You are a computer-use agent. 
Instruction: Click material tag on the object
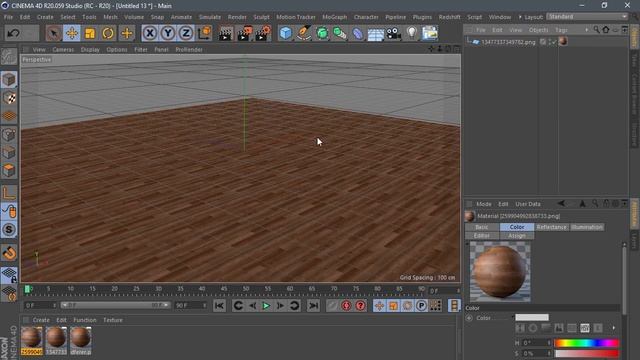click(563, 41)
